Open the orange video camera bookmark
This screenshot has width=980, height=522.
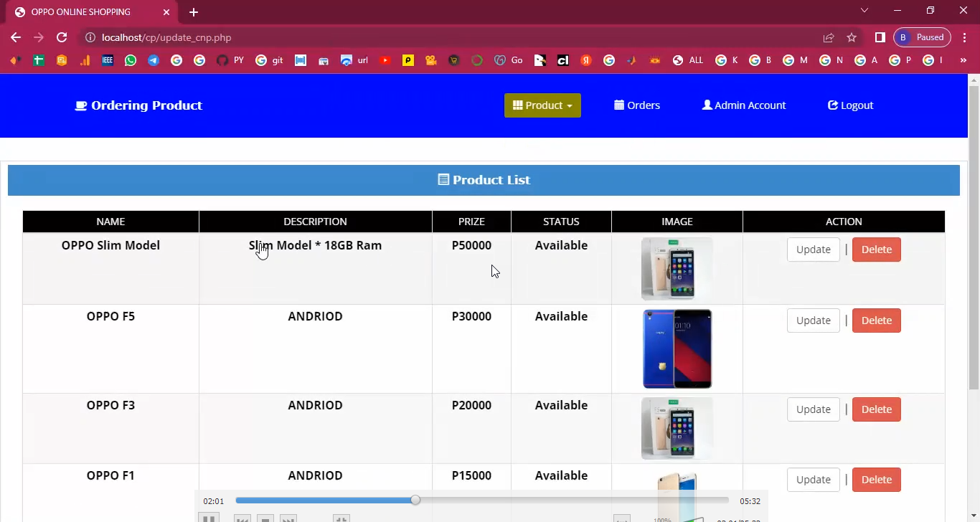431,61
